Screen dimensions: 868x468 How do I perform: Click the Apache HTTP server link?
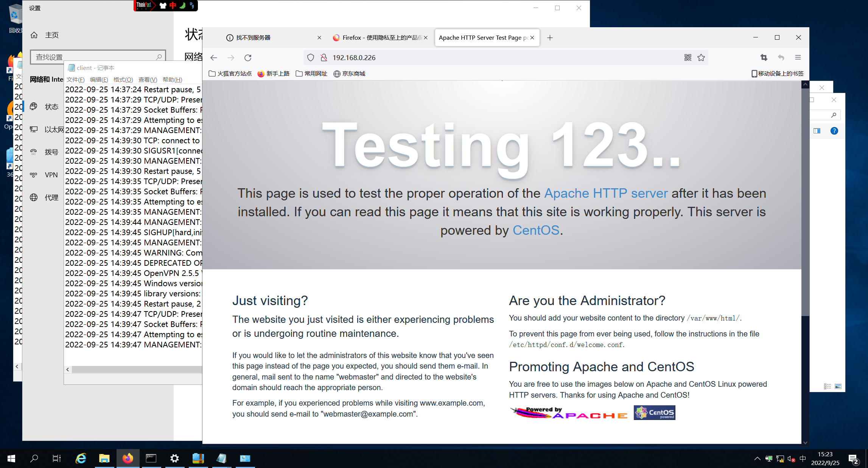click(x=606, y=193)
